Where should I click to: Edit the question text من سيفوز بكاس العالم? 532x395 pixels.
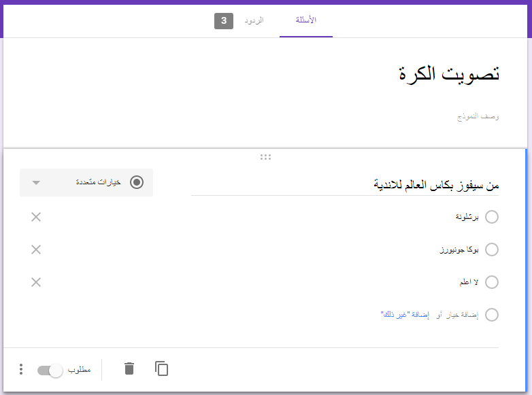[345, 185]
